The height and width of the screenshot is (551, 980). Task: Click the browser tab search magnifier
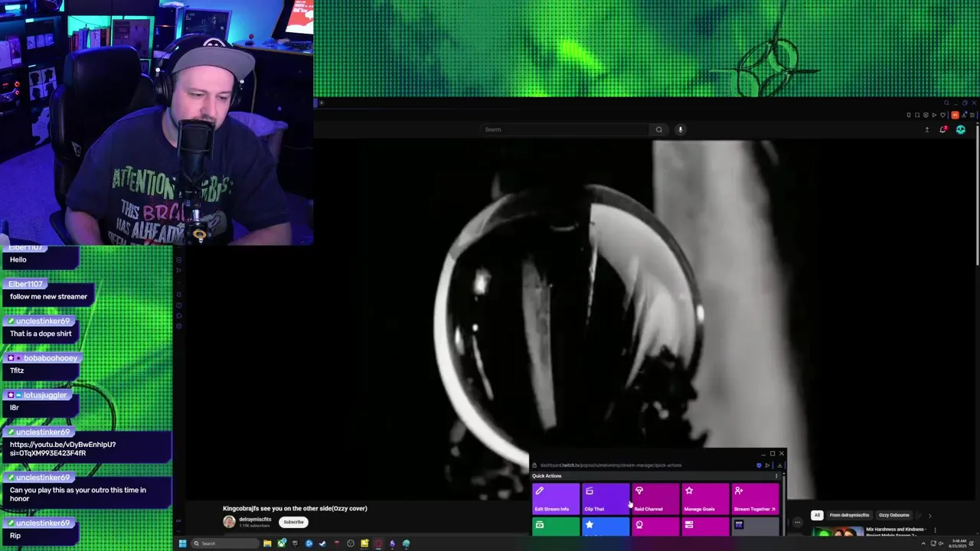coord(946,103)
